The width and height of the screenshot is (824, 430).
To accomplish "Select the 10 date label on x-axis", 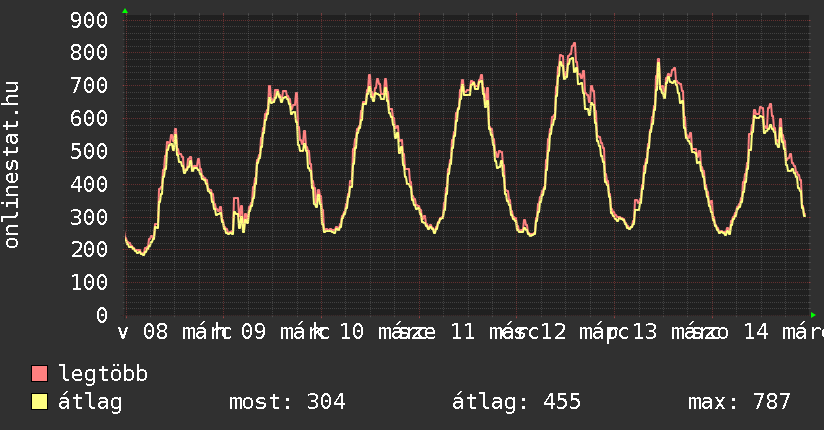I will pyautogui.click(x=352, y=332).
